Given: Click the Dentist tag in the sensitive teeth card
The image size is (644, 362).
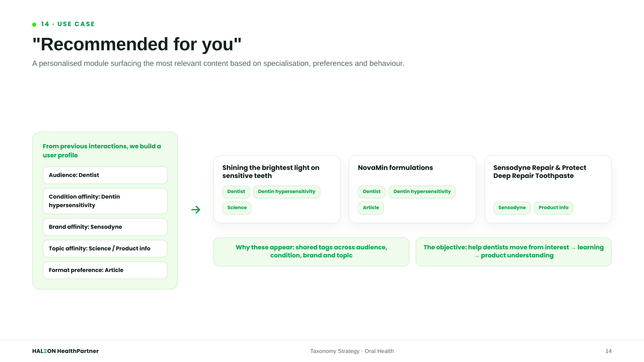Looking at the screenshot, I should tap(236, 192).
